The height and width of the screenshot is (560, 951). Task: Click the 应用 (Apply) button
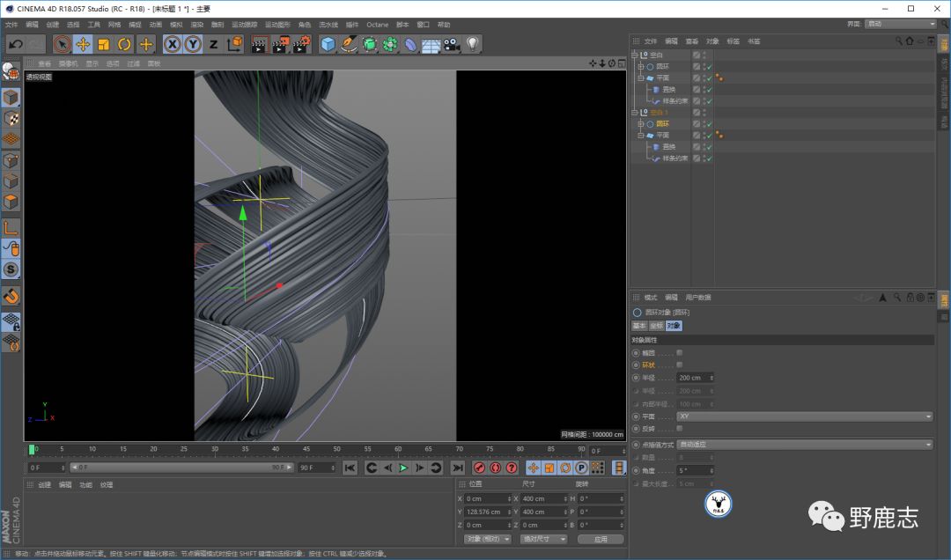tap(600, 539)
